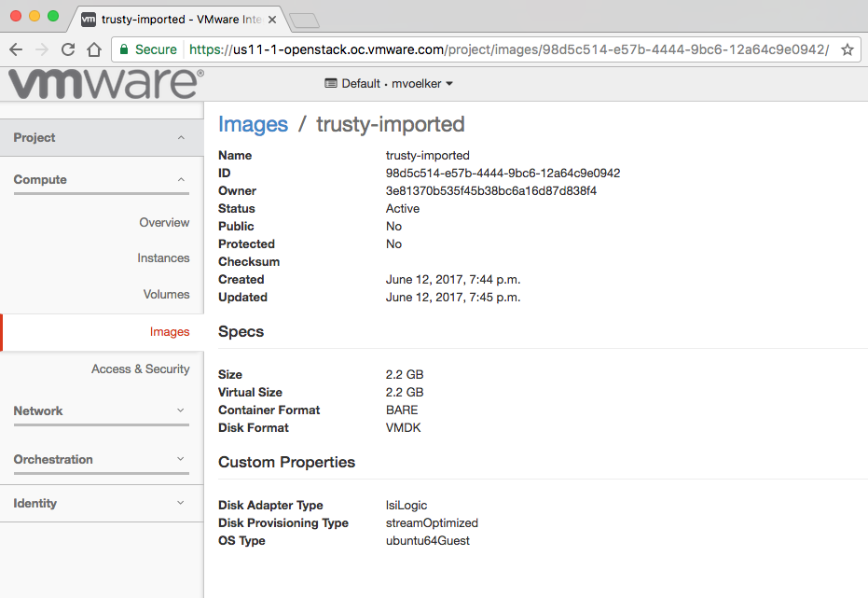This screenshot has height=598, width=868.
Task: Click the Specs heading
Action: [x=241, y=332]
